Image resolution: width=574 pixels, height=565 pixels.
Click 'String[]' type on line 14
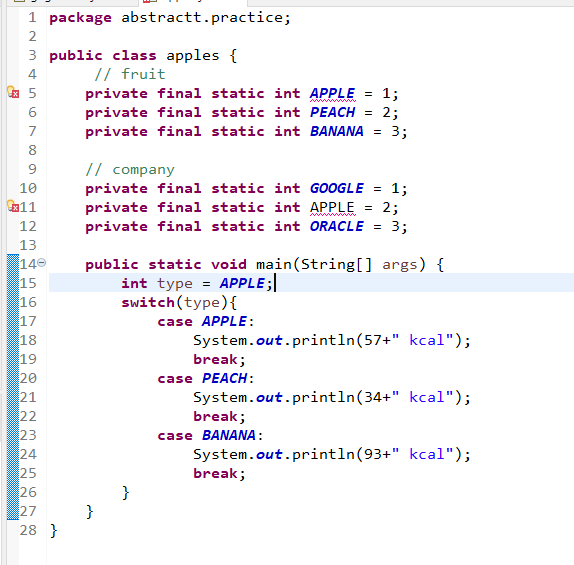(x=336, y=264)
